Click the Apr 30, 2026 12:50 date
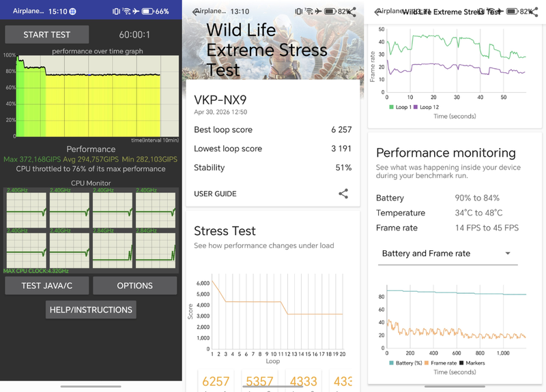The height and width of the screenshot is (392, 546). tap(220, 112)
